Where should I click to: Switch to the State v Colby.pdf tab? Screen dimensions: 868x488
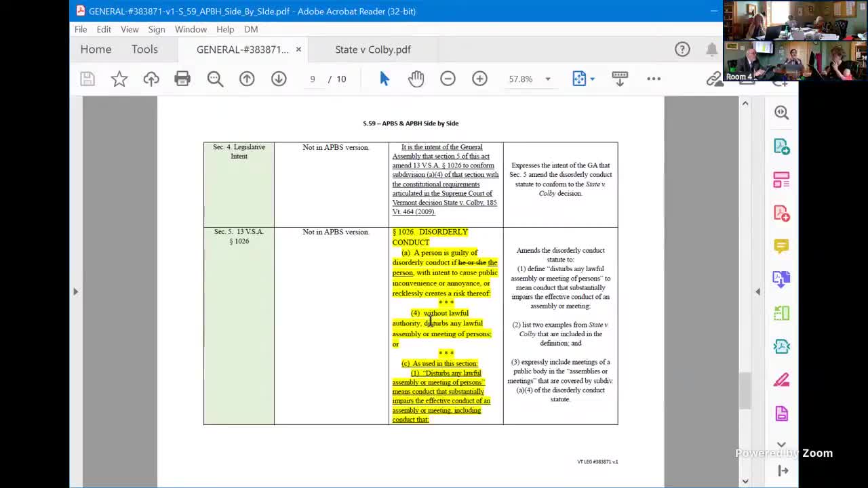373,49
